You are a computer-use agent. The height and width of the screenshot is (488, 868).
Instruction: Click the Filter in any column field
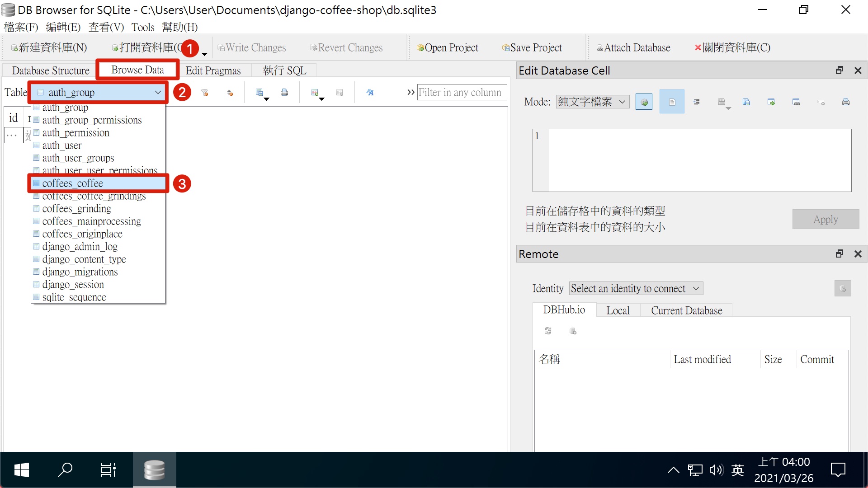point(462,92)
